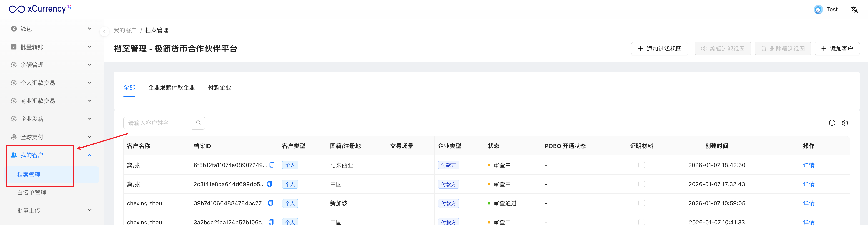Screen dimensions: 868x225
Task: Copy archive ID 2c3f41e8da644d699db5
Action: click(269, 184)
